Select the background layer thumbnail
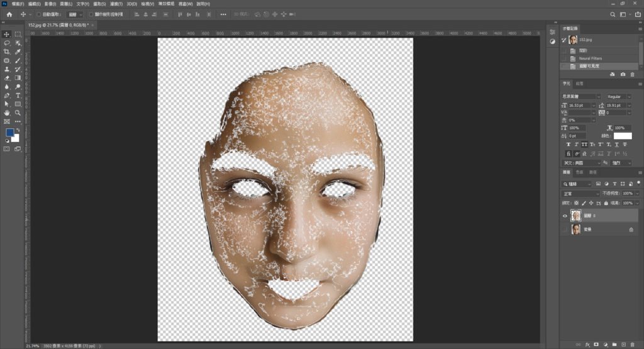Viewport: 644px width, 349px height. (x=576, y=230)
